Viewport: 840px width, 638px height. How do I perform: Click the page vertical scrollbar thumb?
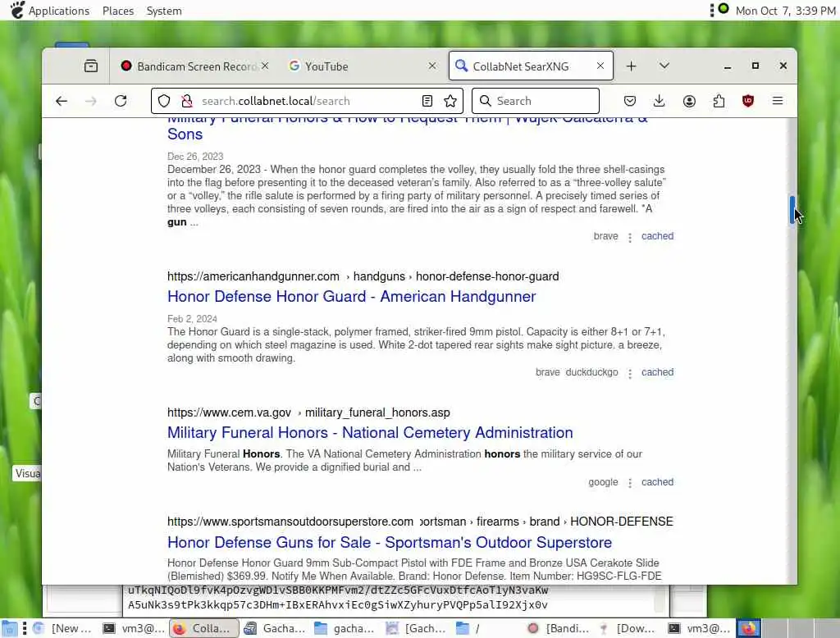click(792, 209)
